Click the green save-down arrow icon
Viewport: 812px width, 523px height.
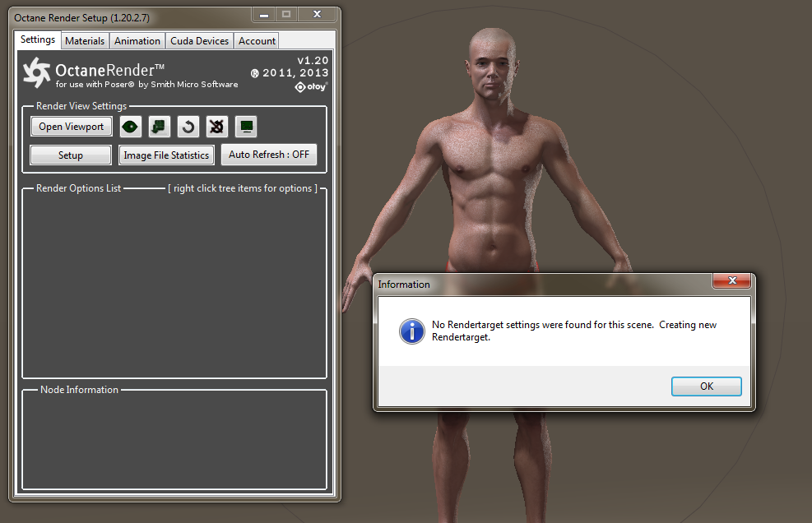tap(160, 127)
